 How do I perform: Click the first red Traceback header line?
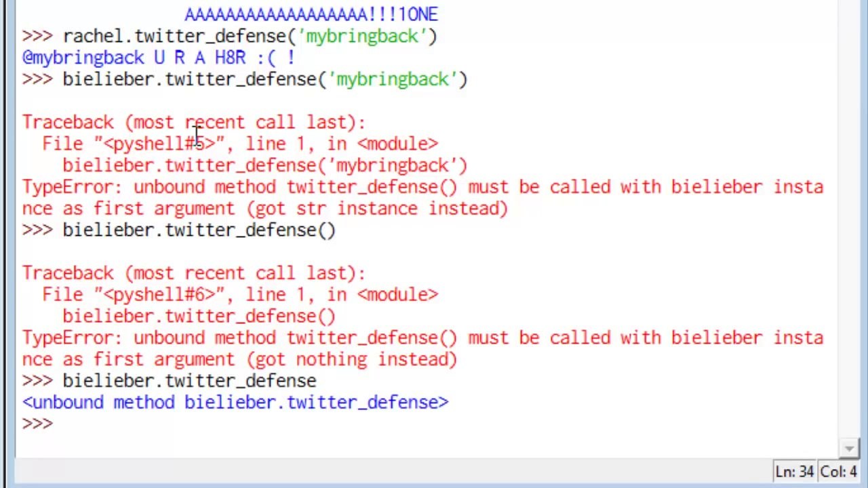194,122
